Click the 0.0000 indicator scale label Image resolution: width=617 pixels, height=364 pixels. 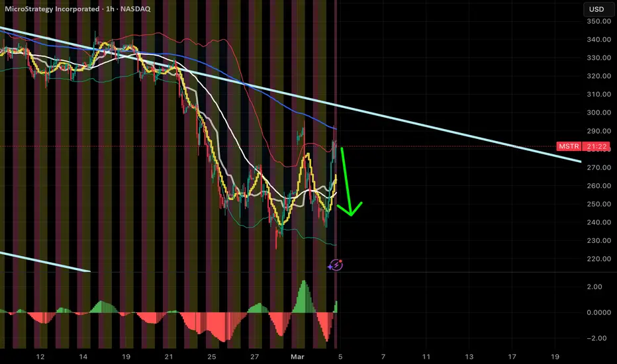[x=598, y=312]
